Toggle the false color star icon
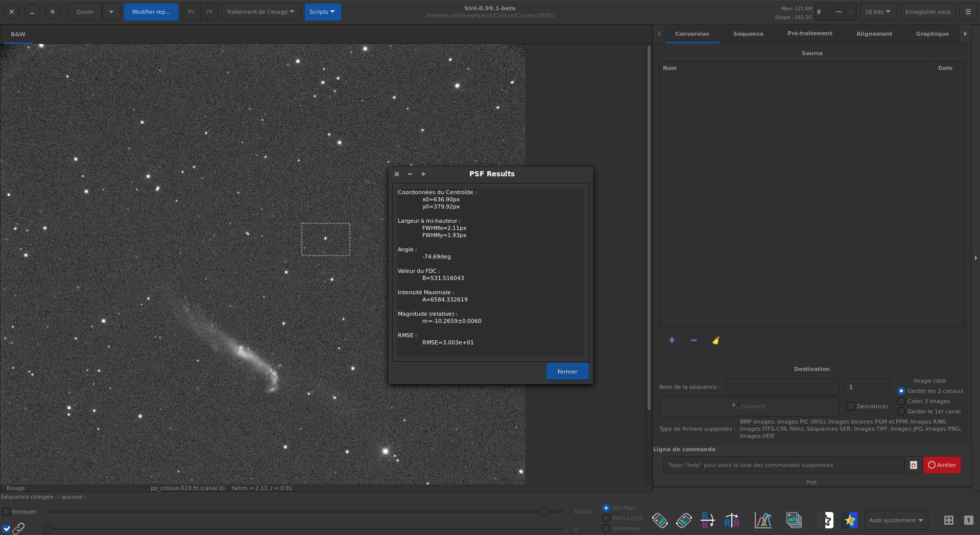The height and width of the screenshot is (535, 980). pos(850,520)
